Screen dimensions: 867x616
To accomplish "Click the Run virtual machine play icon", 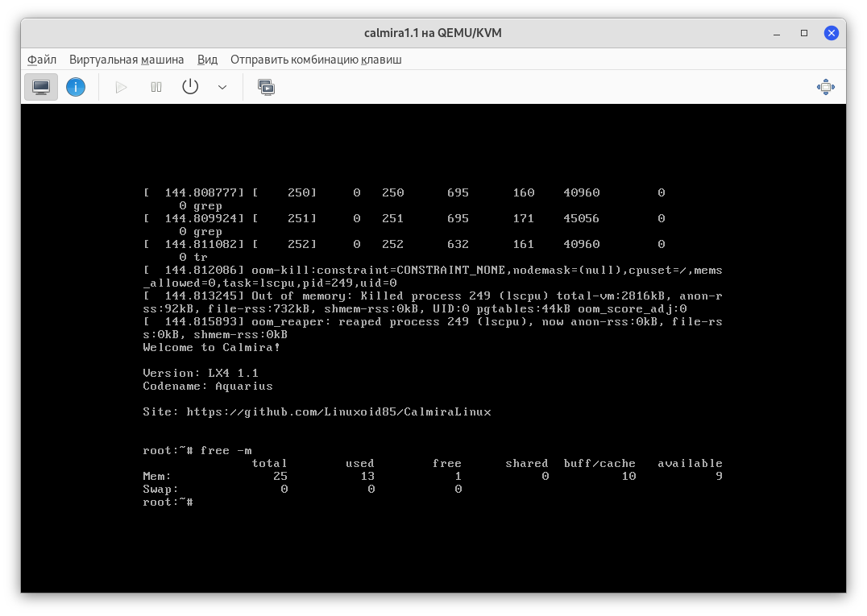I will tap(121, 87).
